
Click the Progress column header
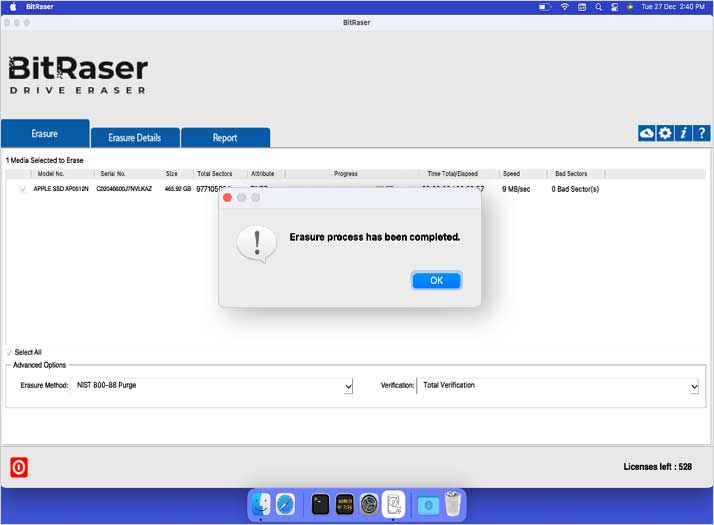click(346, 173)
